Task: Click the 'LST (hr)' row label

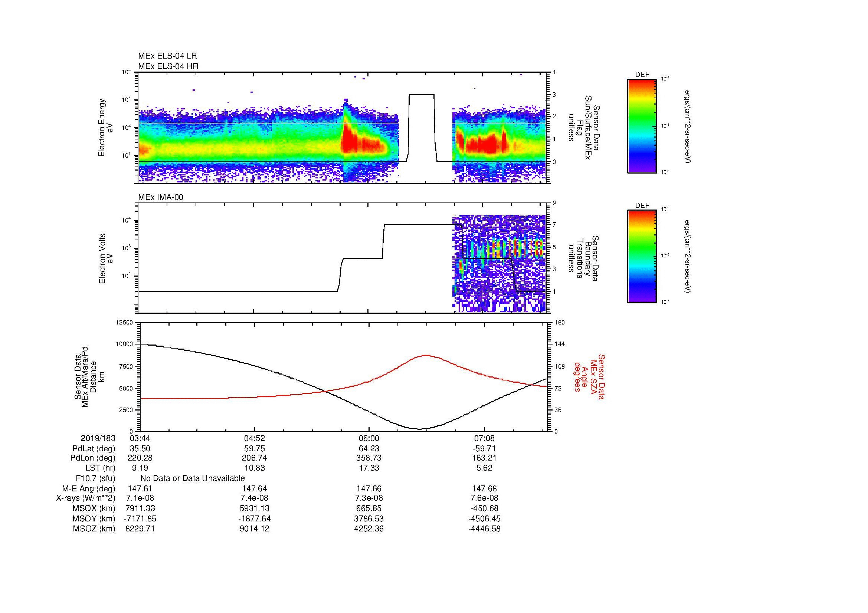Action: [100, 468]
